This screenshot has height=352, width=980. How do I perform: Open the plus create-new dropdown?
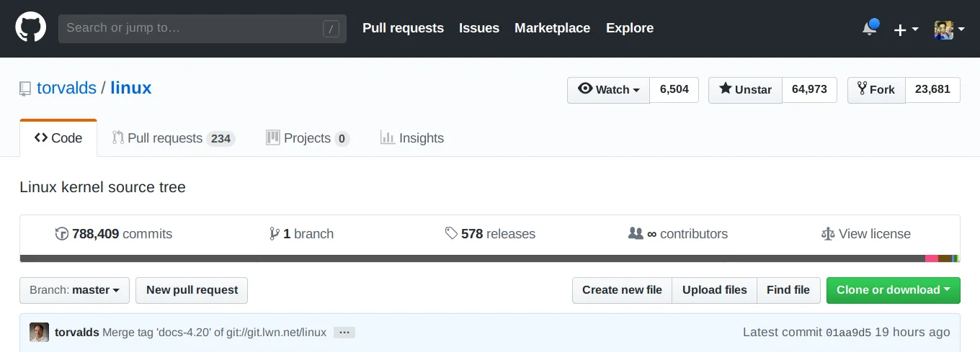coord(906,30)
